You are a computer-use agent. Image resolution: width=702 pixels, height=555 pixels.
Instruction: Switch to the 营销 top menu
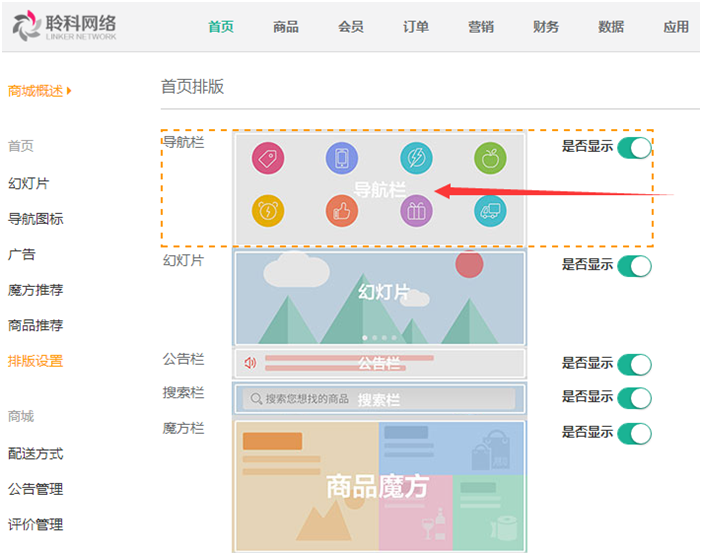coord(481,27)
